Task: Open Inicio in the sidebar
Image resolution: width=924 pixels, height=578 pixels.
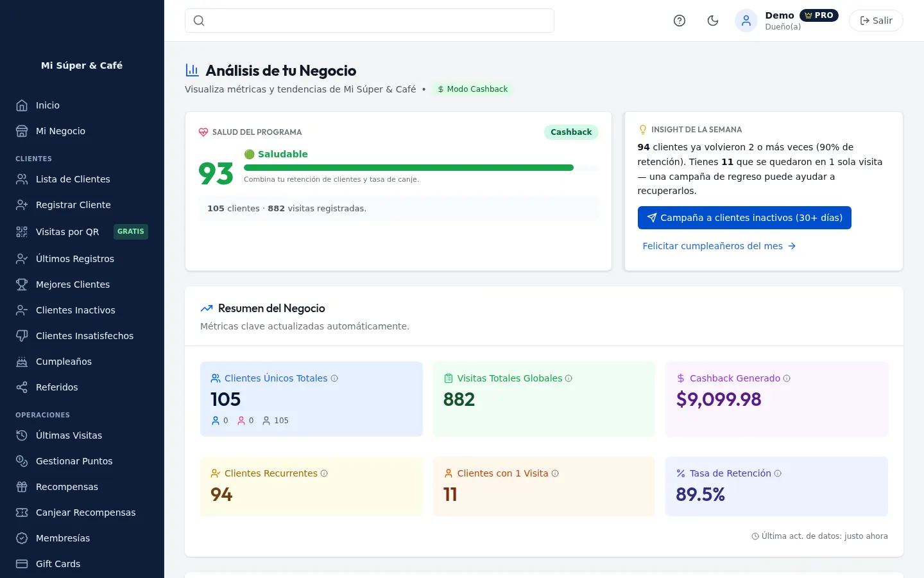Action: click(x=82, y=105)
